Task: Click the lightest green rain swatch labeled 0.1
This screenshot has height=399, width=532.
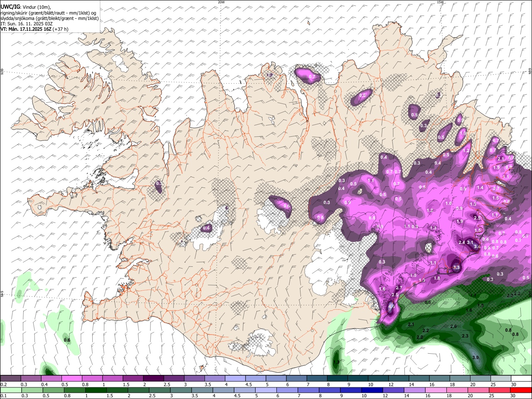Action: point(11,390)
